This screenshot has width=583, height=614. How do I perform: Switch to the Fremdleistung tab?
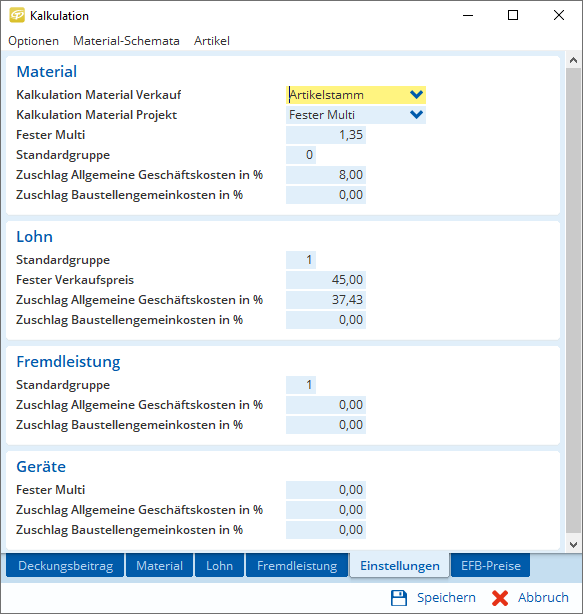297,566
